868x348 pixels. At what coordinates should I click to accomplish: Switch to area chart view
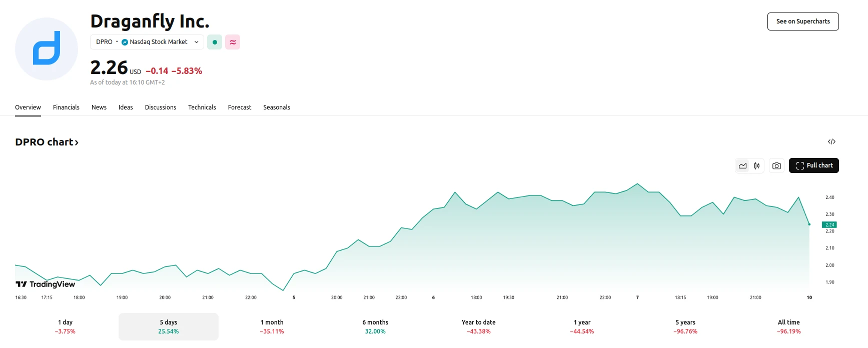[742, 165]
